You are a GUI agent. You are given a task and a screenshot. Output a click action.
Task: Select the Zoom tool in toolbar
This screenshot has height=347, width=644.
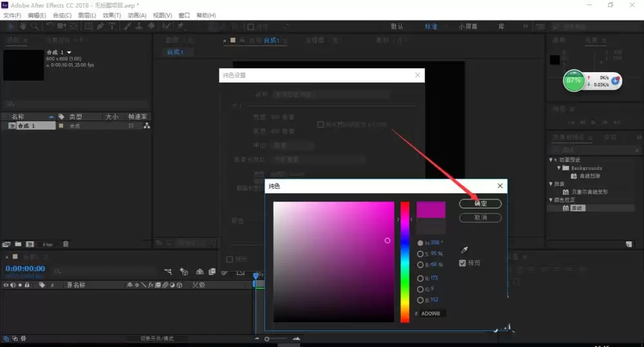tap(35, 26)
